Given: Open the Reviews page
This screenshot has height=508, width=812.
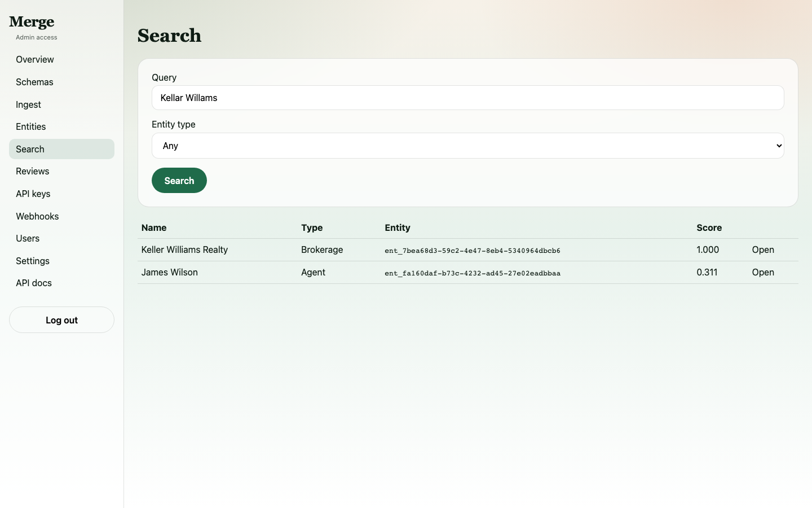Looking at the screenshot, I should (x=61, y=171).
